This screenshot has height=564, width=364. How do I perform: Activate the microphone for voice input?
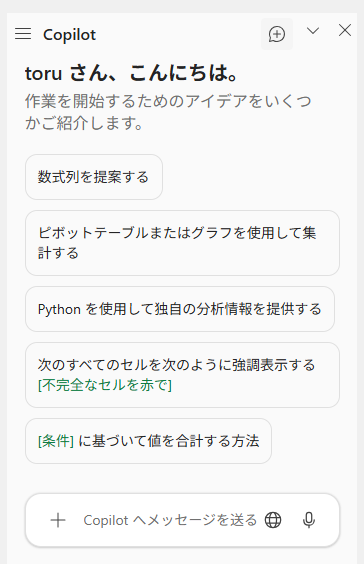coord(309,520)
